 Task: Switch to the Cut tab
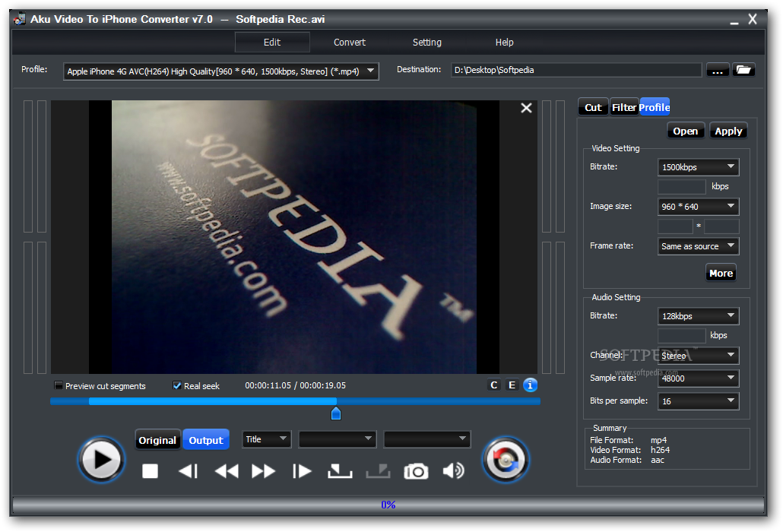point(593,107)
